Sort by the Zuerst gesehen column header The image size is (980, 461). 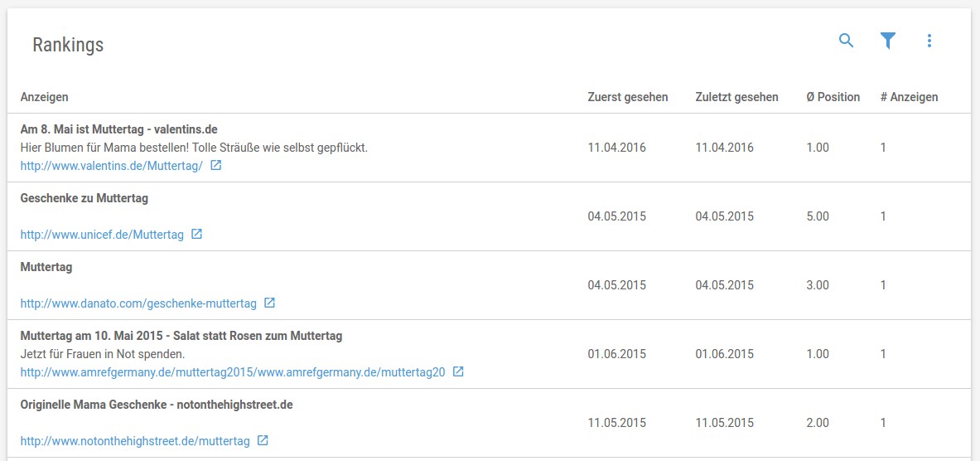(x=627, y=97)
